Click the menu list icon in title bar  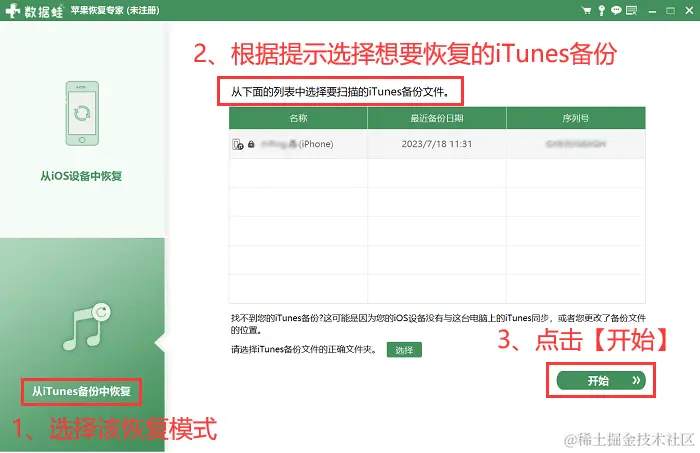click(631, 10)
